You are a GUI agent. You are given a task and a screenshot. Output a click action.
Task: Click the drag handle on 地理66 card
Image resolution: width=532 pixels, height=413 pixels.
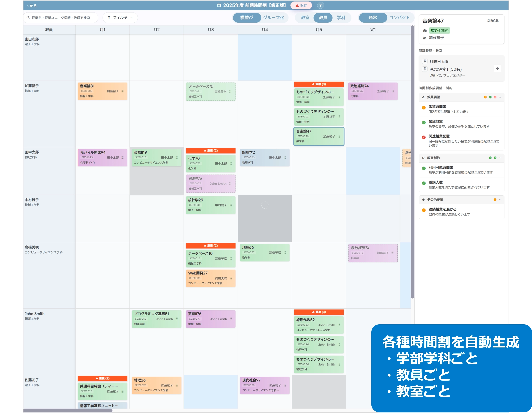(x=285, y=252)
